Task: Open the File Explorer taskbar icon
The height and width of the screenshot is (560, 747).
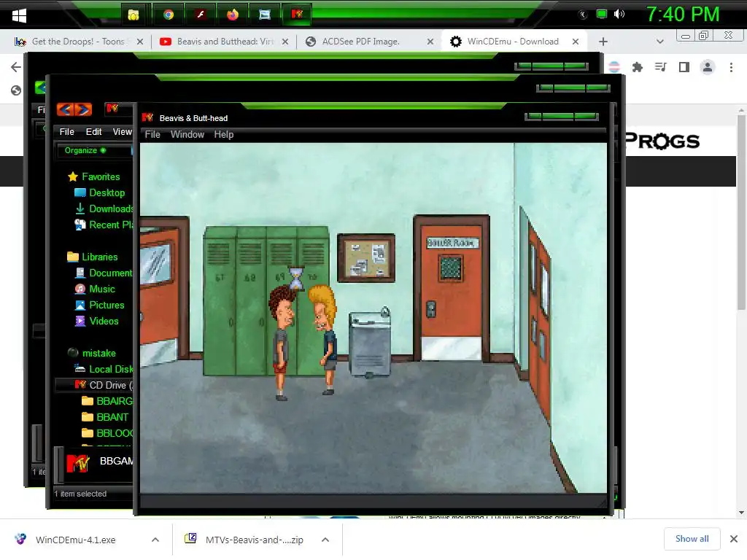Action: [133, 15]
